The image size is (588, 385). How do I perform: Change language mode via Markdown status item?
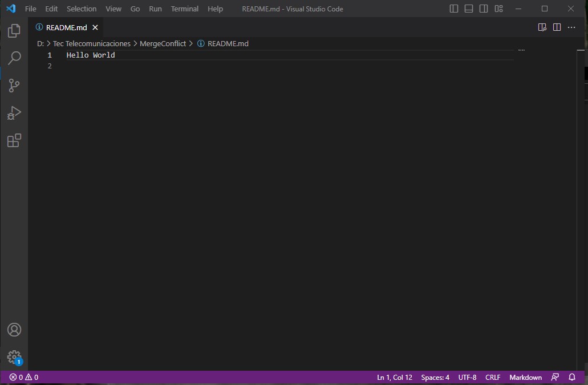525,377
